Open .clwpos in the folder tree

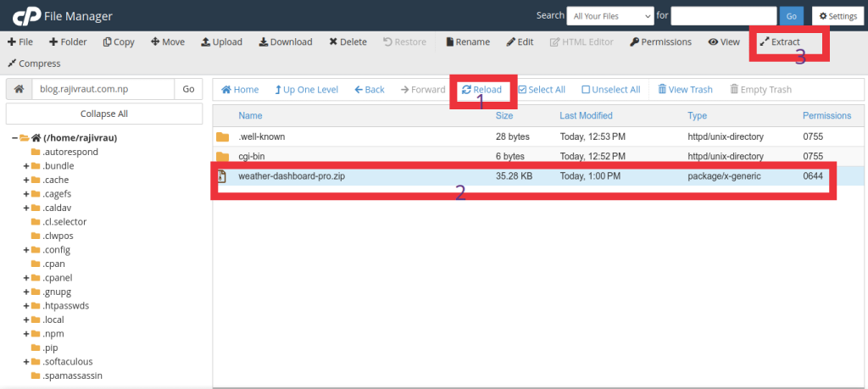[x=58, y=236]
